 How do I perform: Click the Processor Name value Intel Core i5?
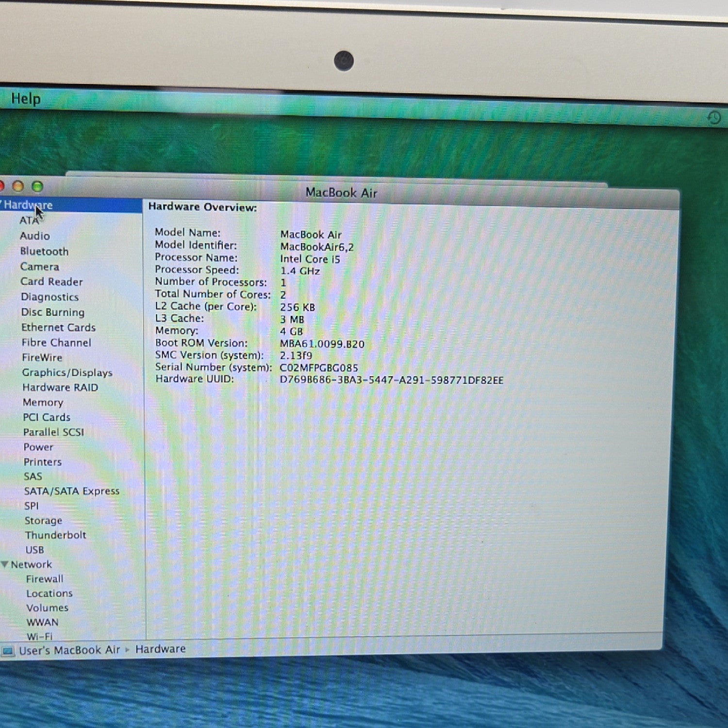310,259
